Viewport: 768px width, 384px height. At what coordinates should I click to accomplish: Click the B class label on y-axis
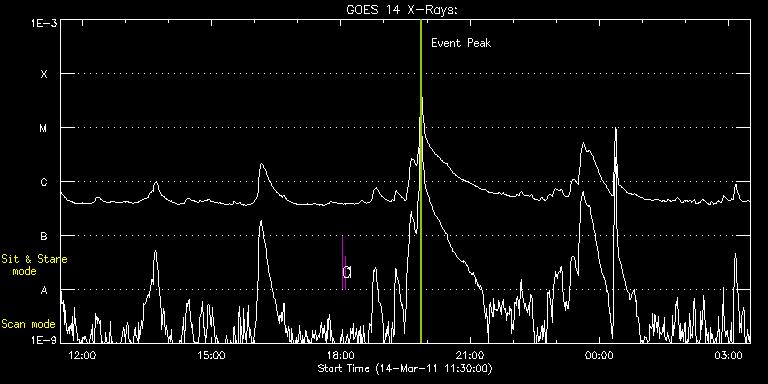44,236
